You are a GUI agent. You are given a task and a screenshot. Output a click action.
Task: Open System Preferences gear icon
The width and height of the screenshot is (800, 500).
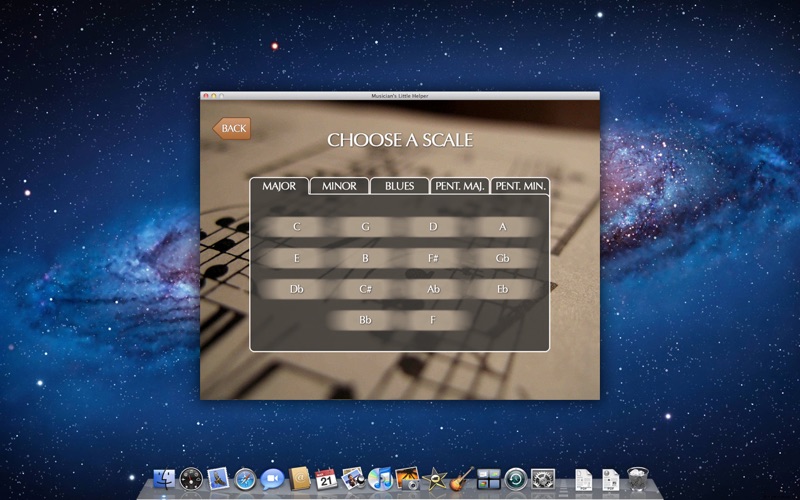pos(543,480)
